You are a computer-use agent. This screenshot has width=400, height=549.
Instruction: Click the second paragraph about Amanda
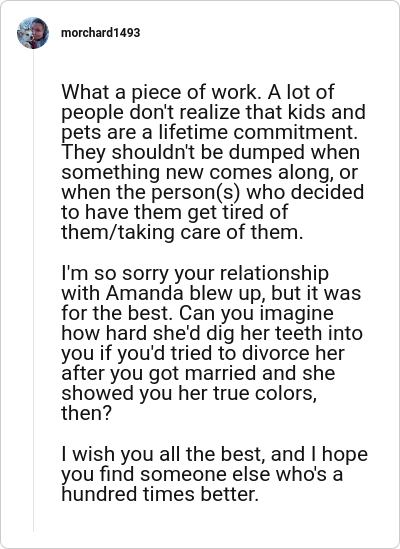pos(212,343)
